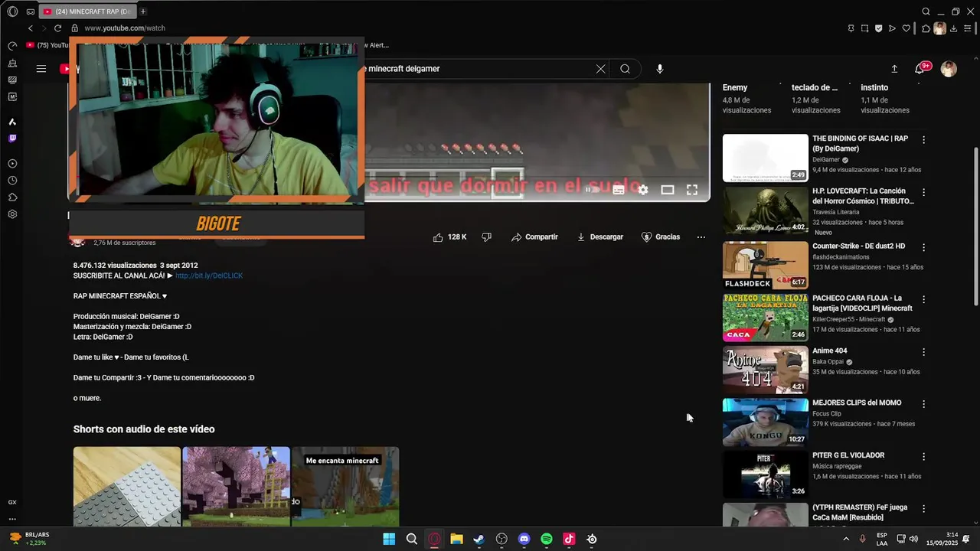The image size is (980, 551).
Task: Open Player icon in Opera sidebar
Action: 12,164
